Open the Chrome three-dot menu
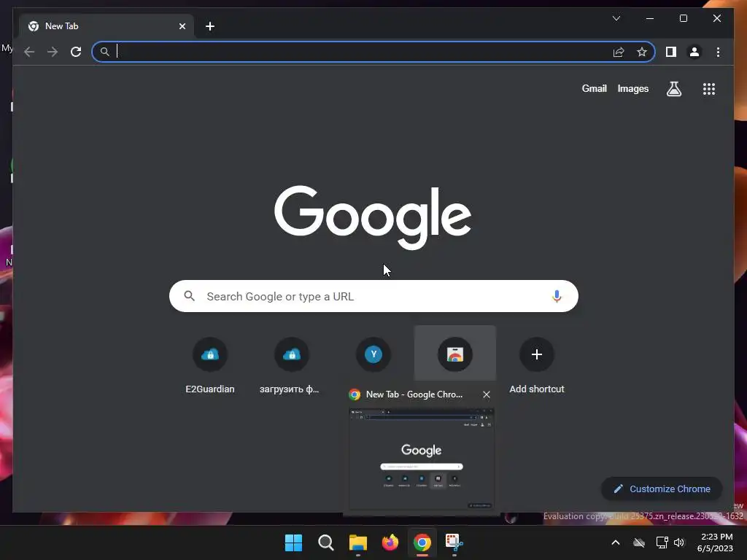The width and height of the screenshot is (747, 560). (718, 52)
